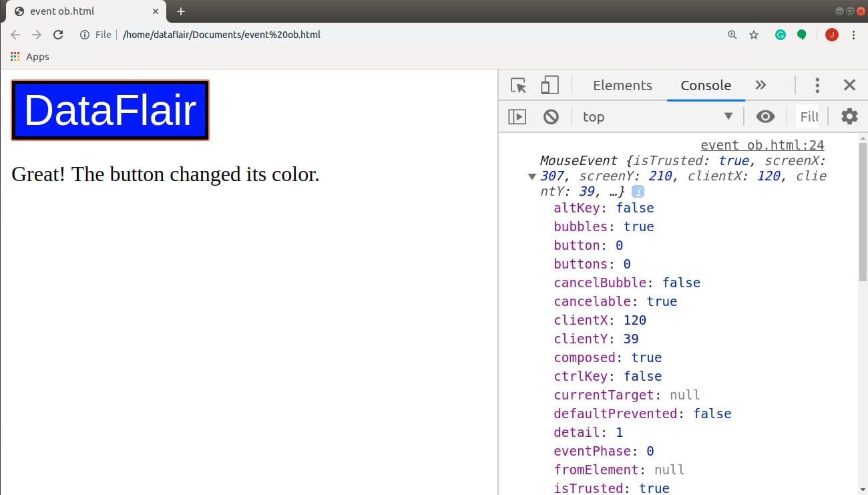Switch to the Elements tab
This screenshot has height=495, width=868.
[622, 85]
